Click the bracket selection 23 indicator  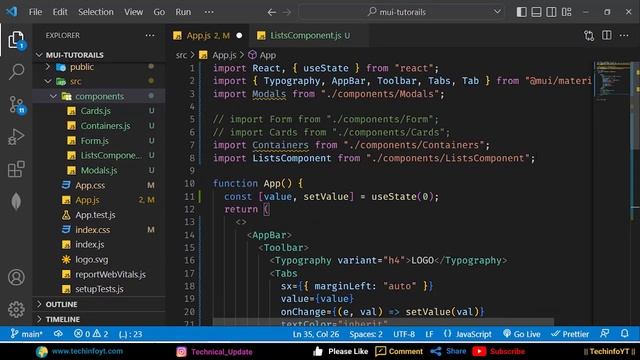click(x=131, y=334)
